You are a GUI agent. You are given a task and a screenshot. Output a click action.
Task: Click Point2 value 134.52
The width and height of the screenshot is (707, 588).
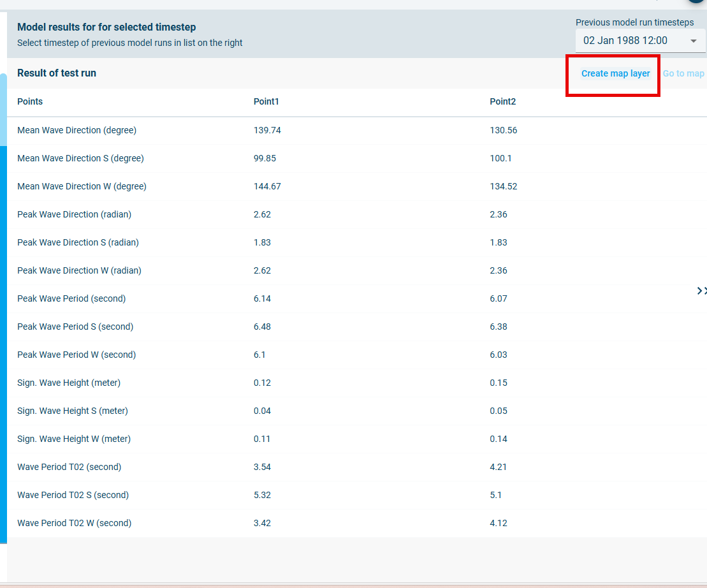[503, 186]
